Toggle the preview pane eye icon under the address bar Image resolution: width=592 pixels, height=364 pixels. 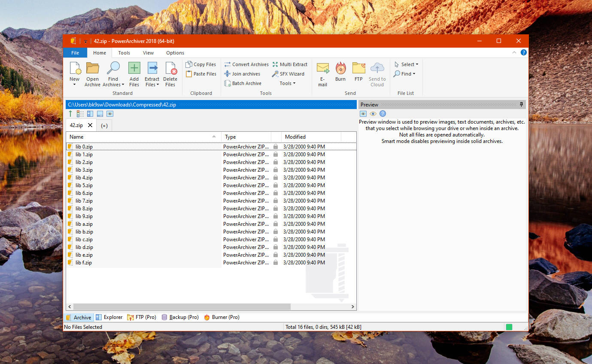pyautogui.click(x=110, y=114)
